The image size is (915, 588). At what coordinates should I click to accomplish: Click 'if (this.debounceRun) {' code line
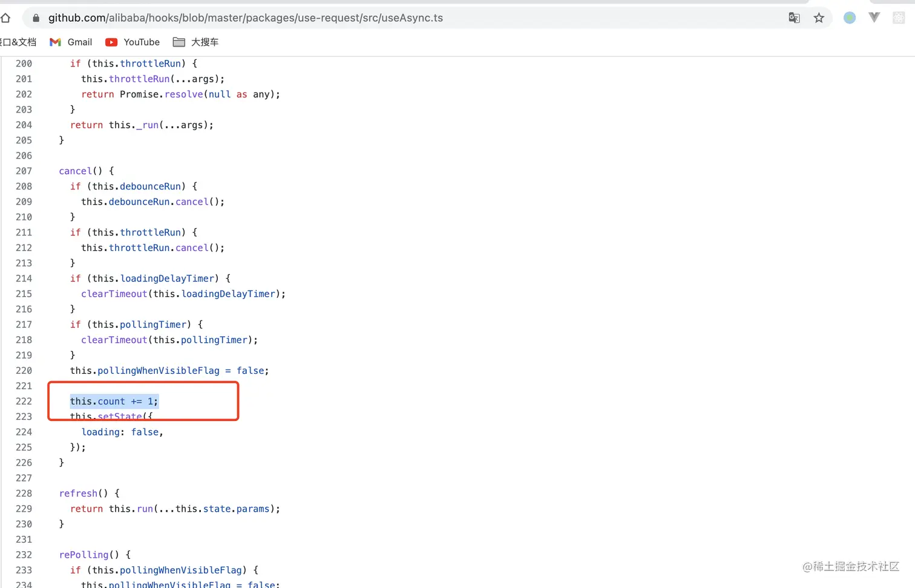coord(134,186)
